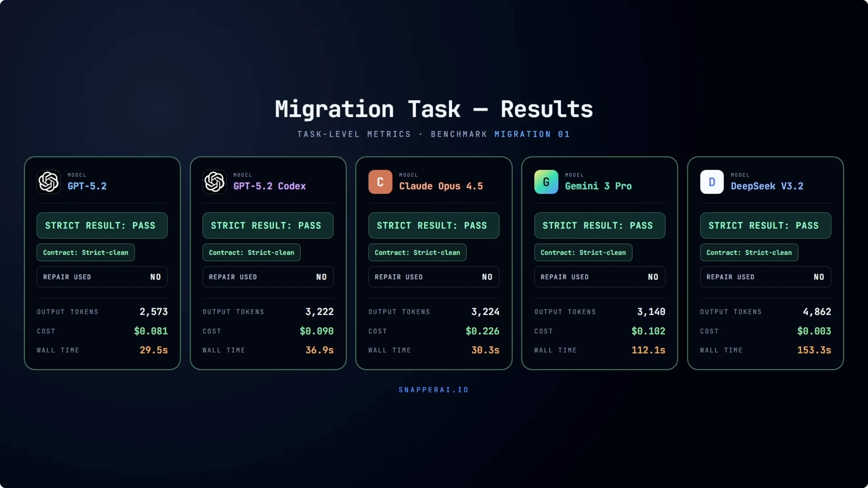Click Repair Used row in DeepSeek card

tap(765, 277)
